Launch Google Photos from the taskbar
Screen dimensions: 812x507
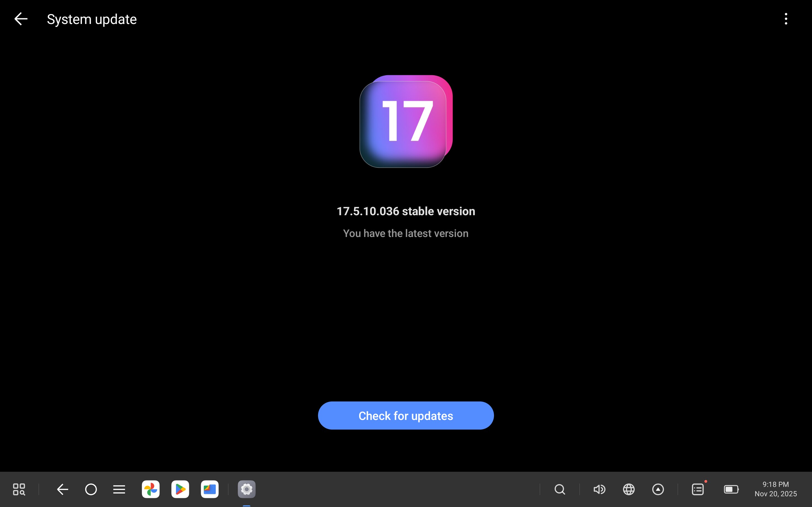point(151,489)
